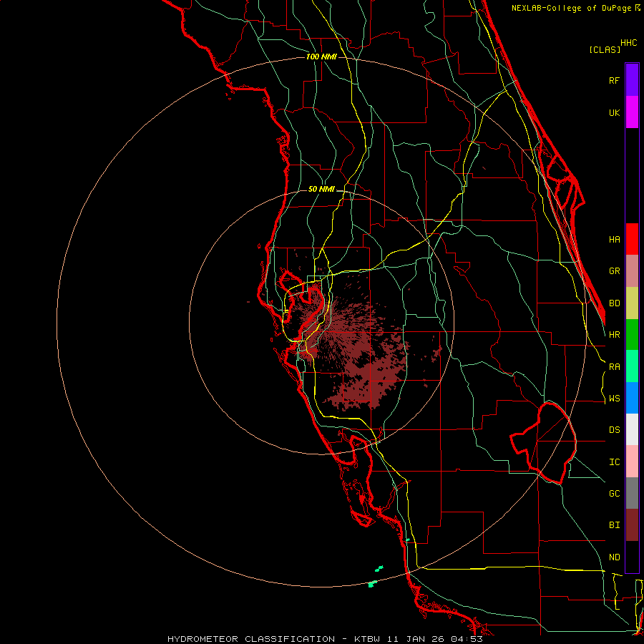Click the 'GC' legend label
644x644 pixels.
(x=614, y=494)
